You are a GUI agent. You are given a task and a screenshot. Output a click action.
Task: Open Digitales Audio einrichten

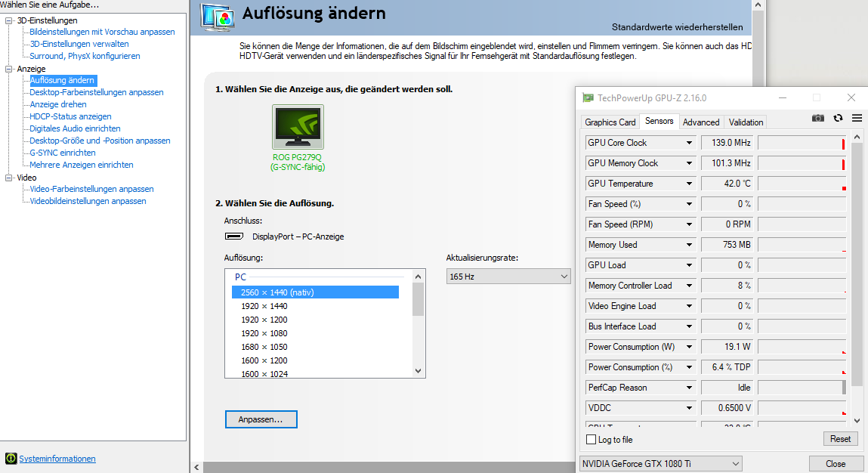75,129
